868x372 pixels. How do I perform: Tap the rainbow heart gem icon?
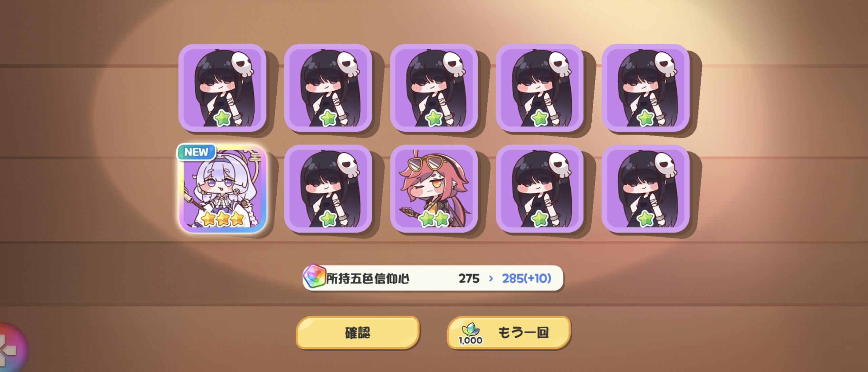[x=314, y=277]
